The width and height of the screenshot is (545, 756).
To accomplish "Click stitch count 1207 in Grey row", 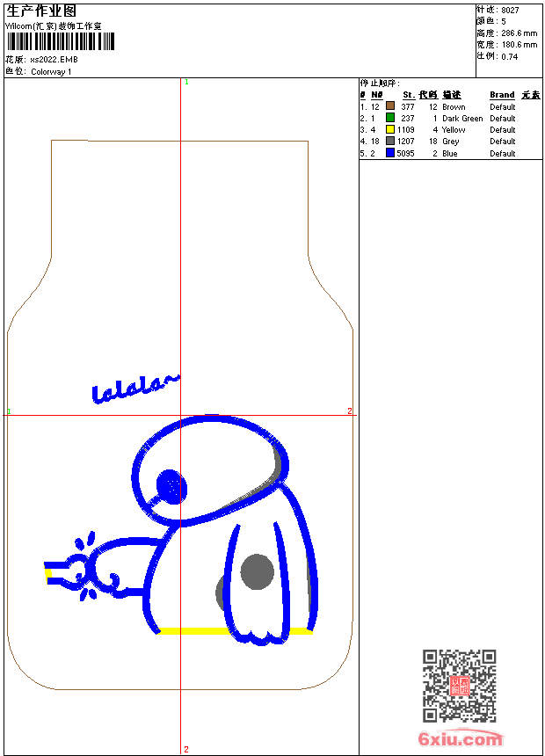I will [x=405, y=142].
